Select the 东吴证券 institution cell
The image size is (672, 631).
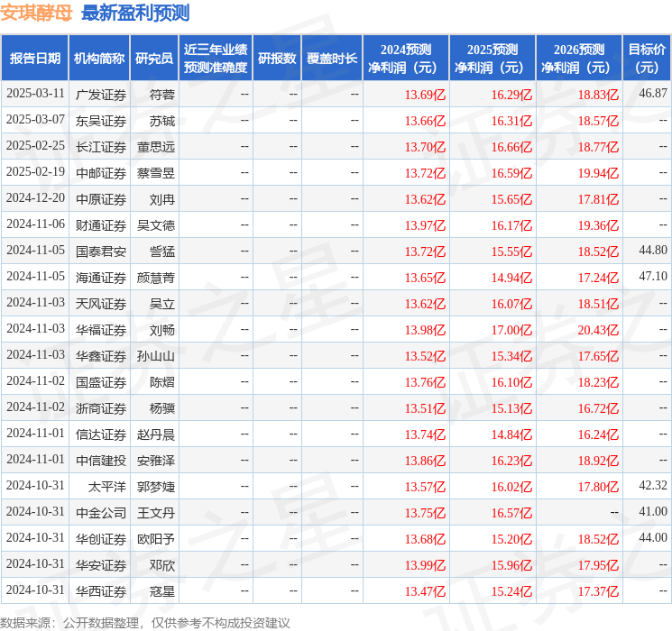coord(101,121)
